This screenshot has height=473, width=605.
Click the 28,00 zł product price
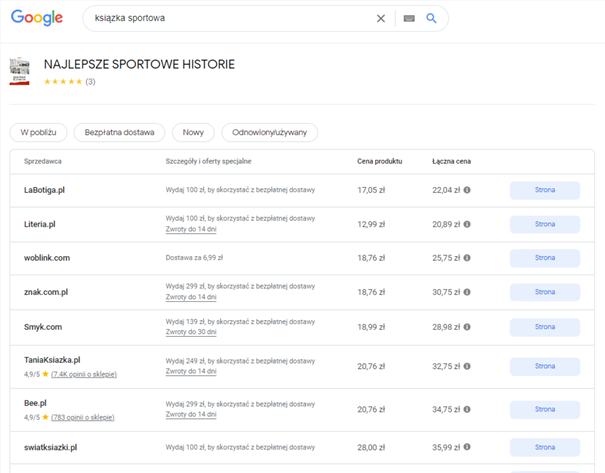371,448
